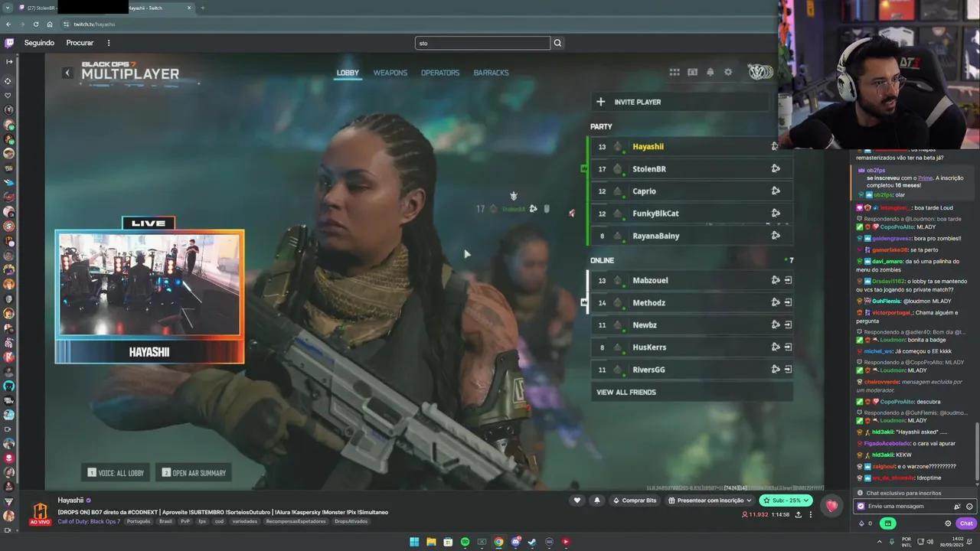Screen dimensions: 980x551
Task: Click the Open AAR Summary button
Action: (x=194, y=473)
